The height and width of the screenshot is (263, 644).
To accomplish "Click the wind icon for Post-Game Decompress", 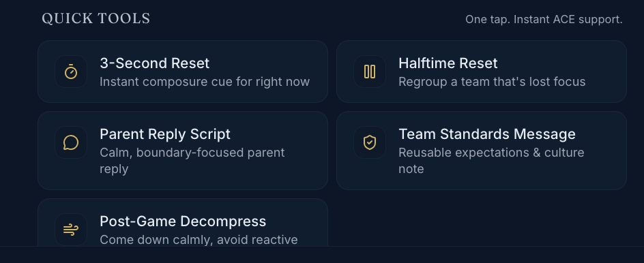I will coord(71,230).
